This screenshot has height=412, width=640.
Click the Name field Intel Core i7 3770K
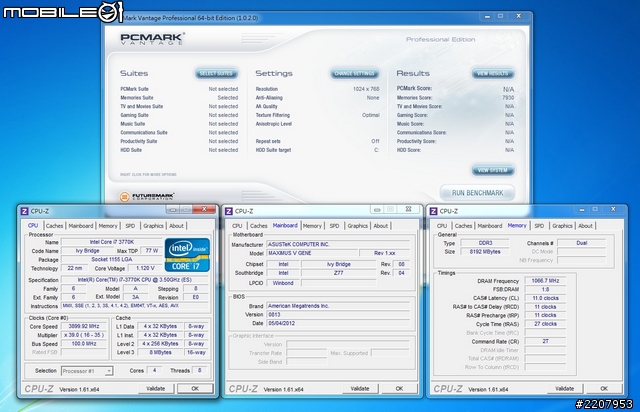pos(112,242)
